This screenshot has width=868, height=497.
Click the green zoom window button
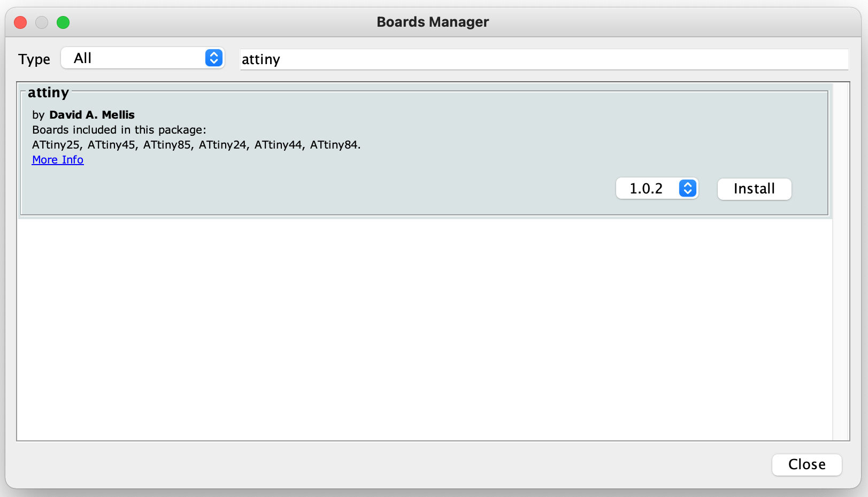click(63, 22)
